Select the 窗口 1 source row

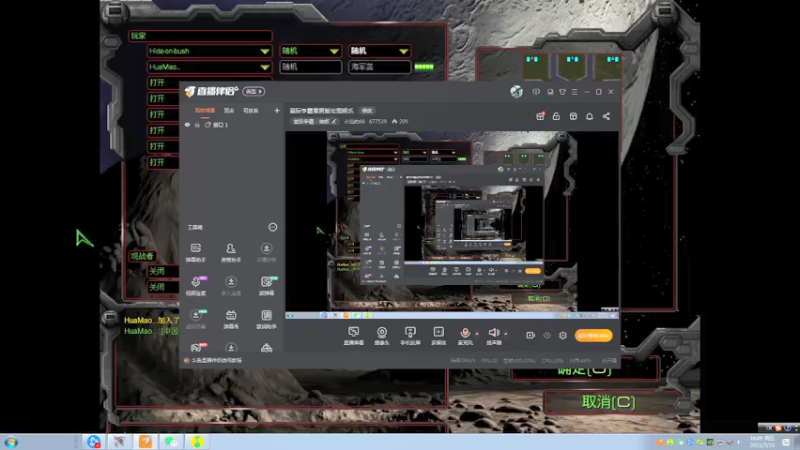[x=232, y=125]
